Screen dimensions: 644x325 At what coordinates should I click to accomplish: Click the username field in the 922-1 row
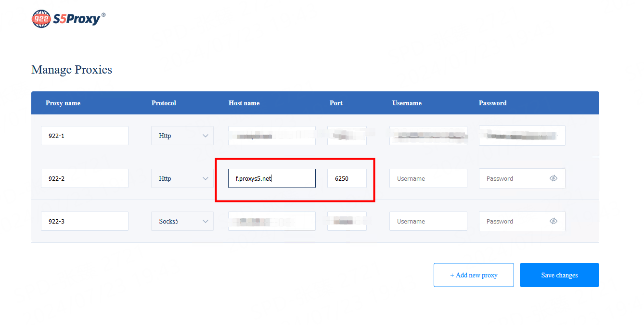[428, 136]
